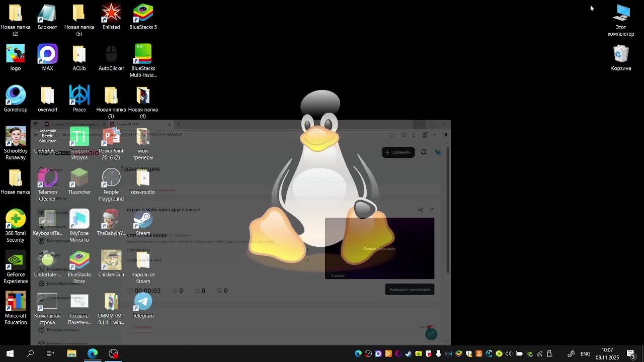
Task: Click the obs-studio folder on desktop
Action: [143, 182]
